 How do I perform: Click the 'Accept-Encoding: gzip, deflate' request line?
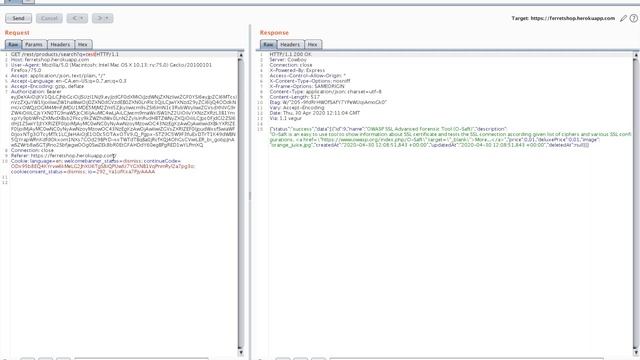tap(47, 86)
